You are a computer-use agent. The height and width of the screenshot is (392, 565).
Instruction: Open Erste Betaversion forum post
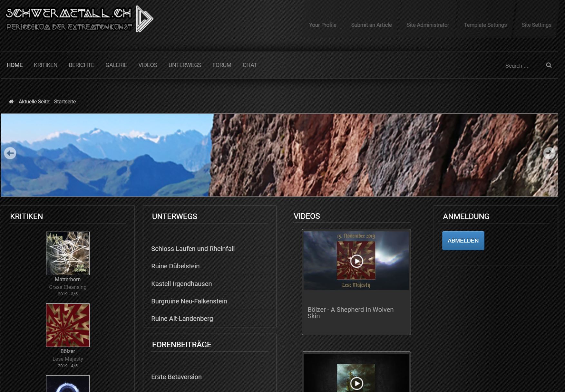176,377
